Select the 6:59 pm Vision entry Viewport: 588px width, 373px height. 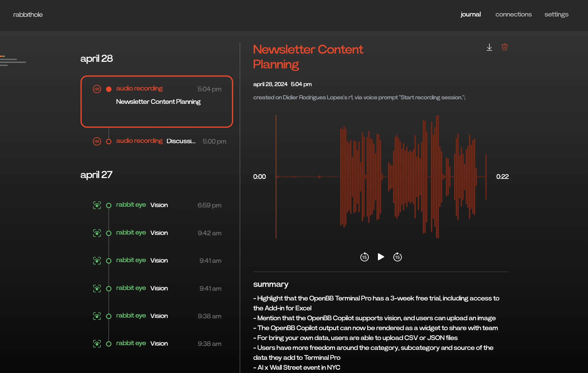[159, 205]
